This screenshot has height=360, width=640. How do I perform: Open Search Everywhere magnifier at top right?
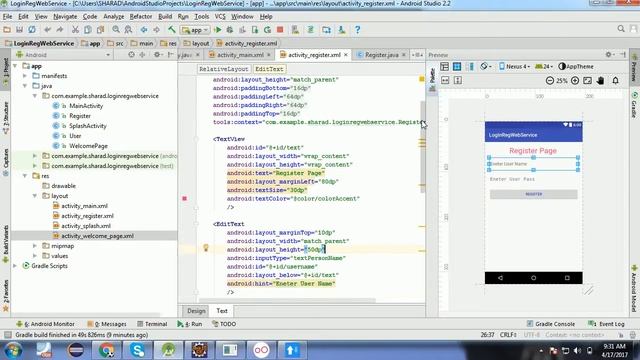click(621, 29)
